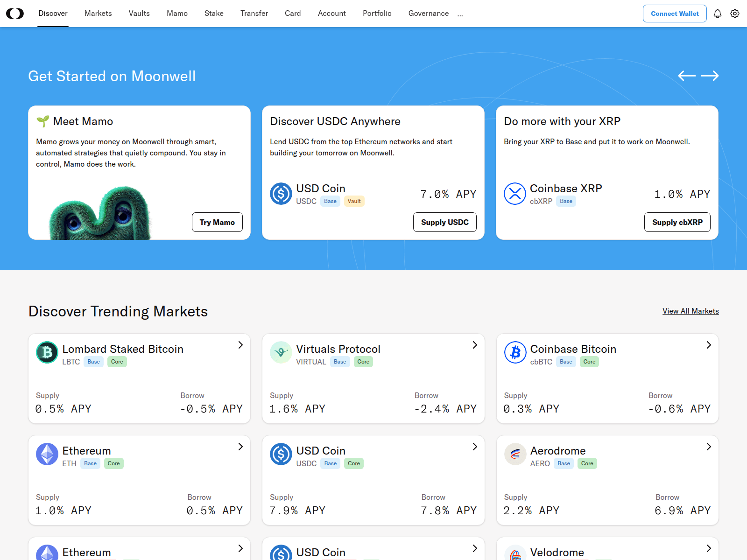The image size is (747, 560).
Task: Select the Lombard Staked Bitcoin token icon
Action: coord(47,352)
